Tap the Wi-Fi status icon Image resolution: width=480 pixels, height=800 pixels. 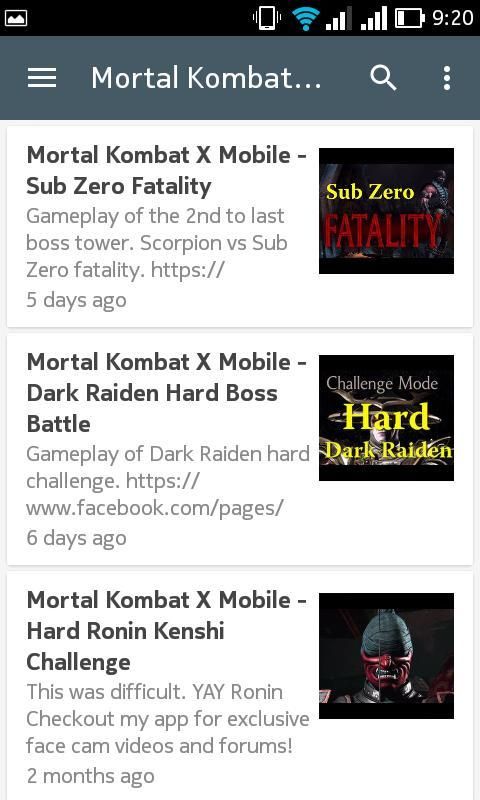pos(306,18)
